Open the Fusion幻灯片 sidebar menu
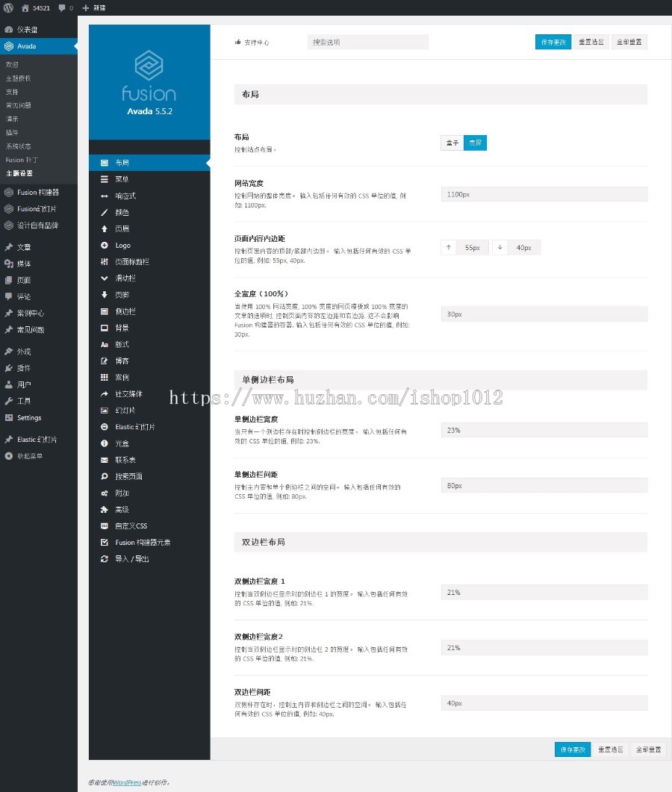This screenshot has width=672, height=792. click(x=38, y=208)
